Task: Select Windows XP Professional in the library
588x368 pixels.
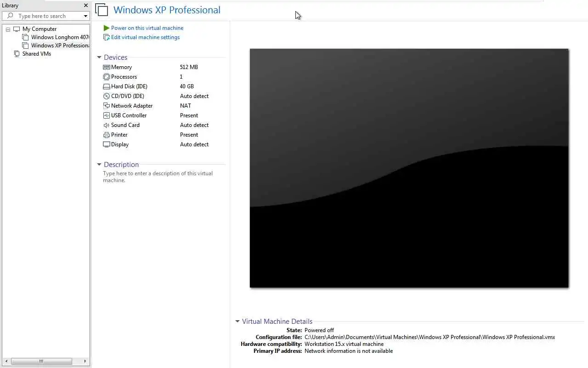Action: tap(60, 46)
